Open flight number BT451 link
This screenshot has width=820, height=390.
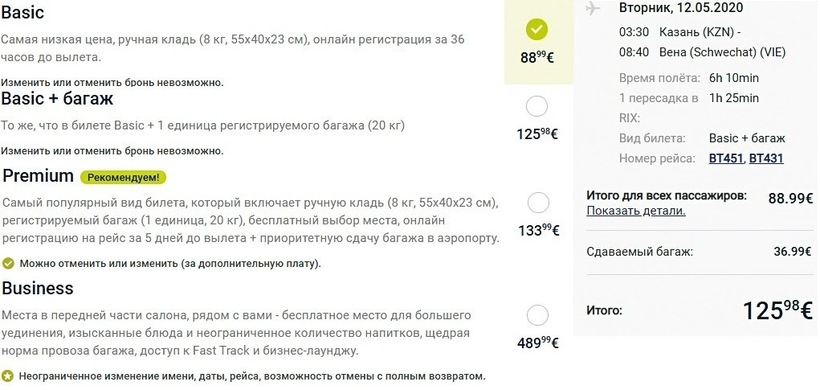point(726,158)
